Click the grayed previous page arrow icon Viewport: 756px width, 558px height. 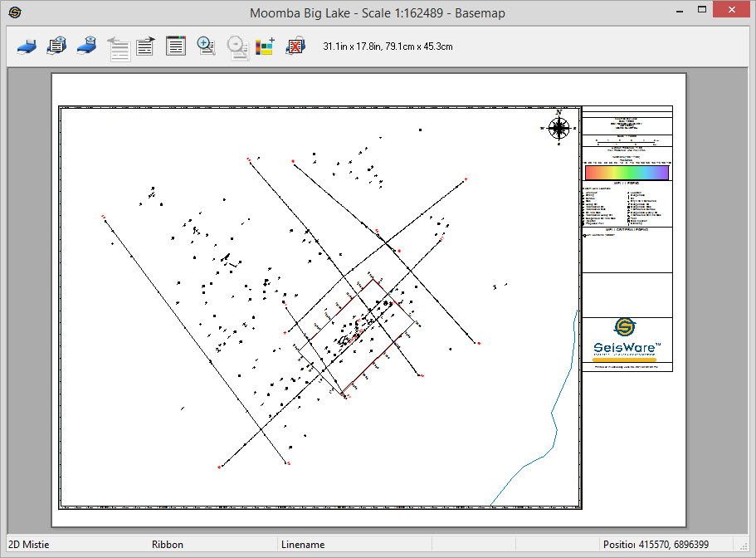(x=119, y=48)
